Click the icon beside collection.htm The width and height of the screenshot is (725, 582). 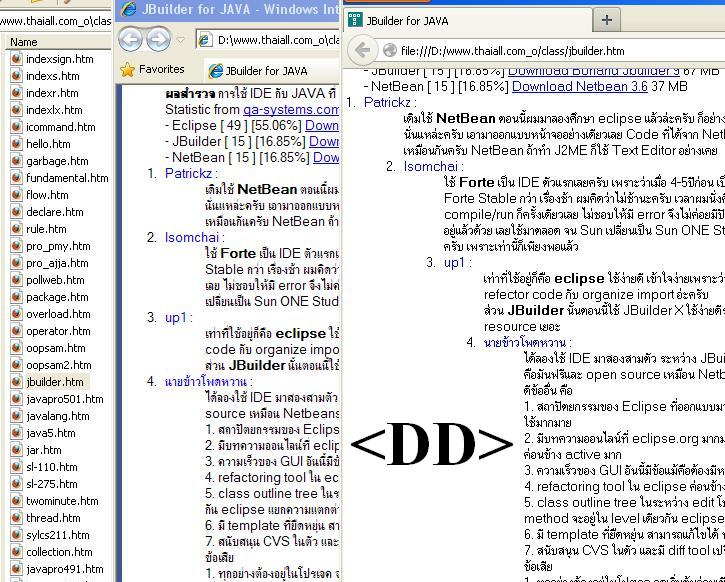(16, 552)
